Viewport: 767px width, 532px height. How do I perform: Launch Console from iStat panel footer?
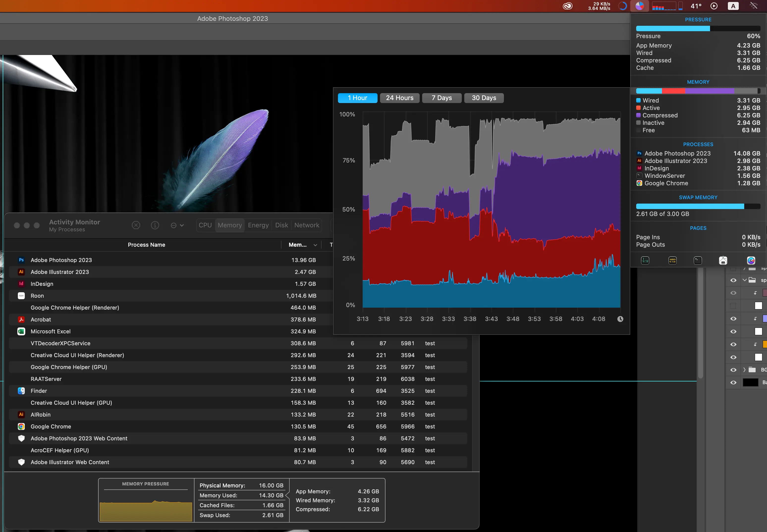click(x=672, y=260)
